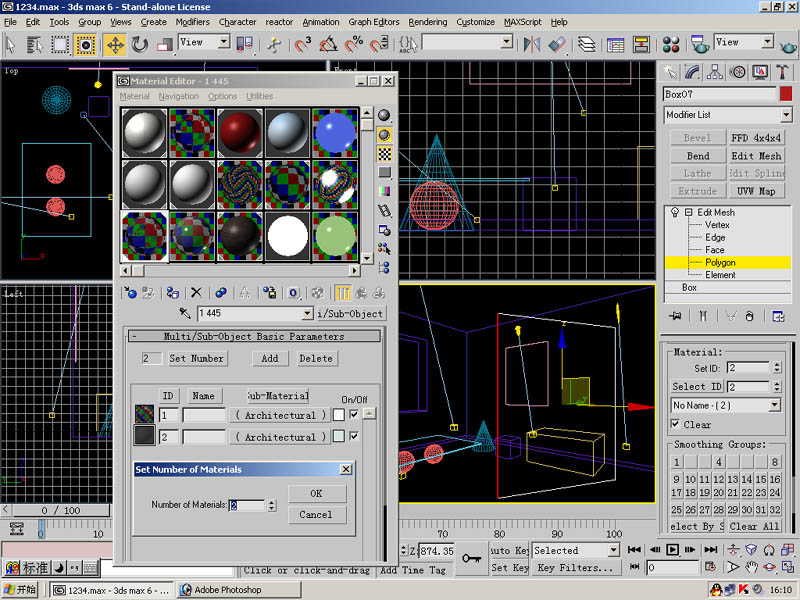
Task: Click the Select by Name toolbar icon
Action: (x=35, y=45)
